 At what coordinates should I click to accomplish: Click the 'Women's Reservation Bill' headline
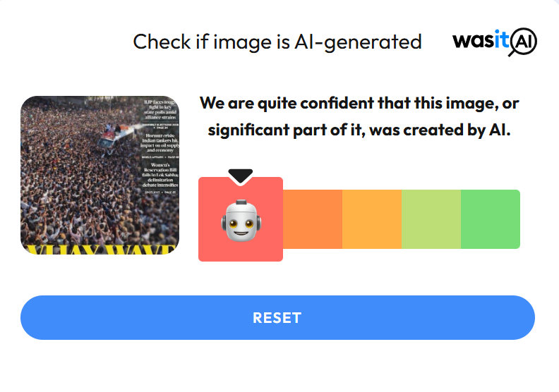click(160, 175)
